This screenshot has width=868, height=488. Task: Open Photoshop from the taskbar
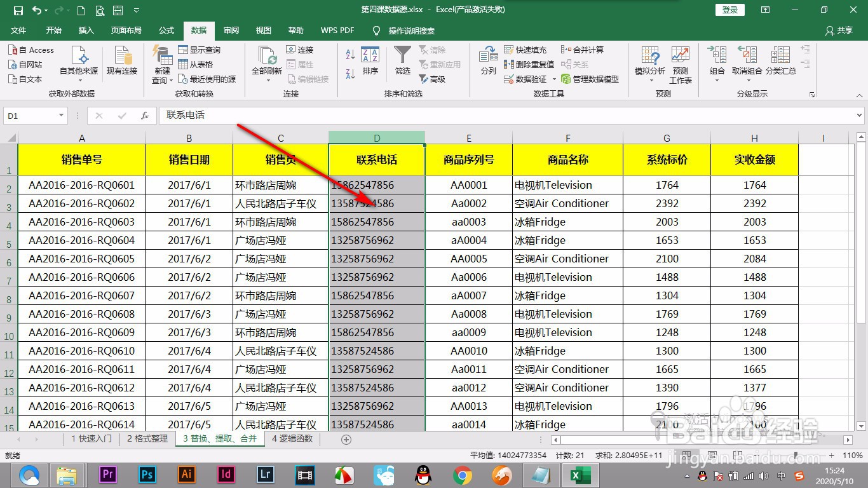(147, 475)
